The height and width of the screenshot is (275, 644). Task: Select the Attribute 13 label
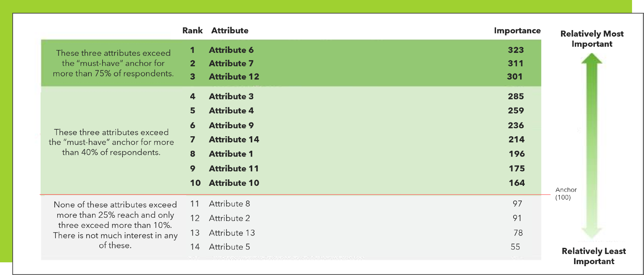(232, 233)
